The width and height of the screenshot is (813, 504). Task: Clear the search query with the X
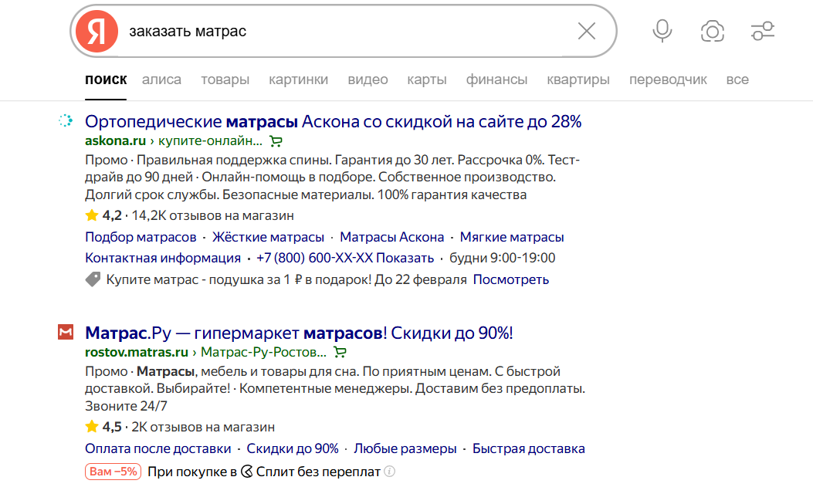[586, 31]
